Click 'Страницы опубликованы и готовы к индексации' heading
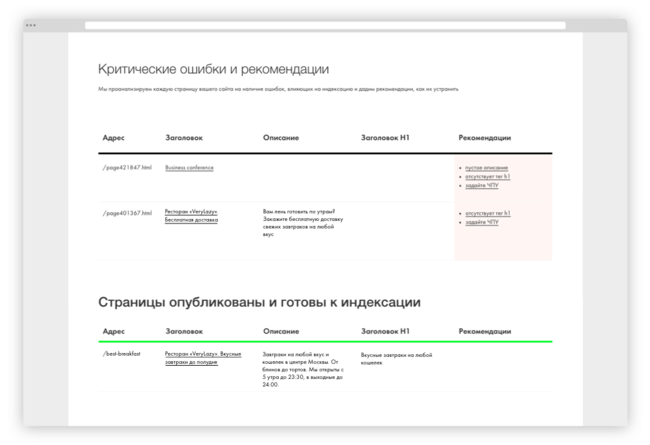This screenshot has width=650, height=445. (259, 302)
